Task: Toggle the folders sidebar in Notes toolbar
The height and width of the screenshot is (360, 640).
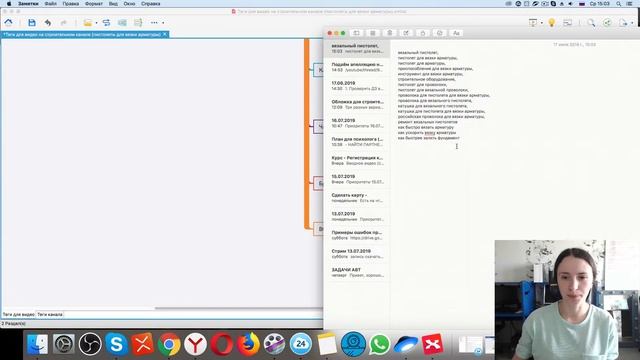Action: click(356, 33)
